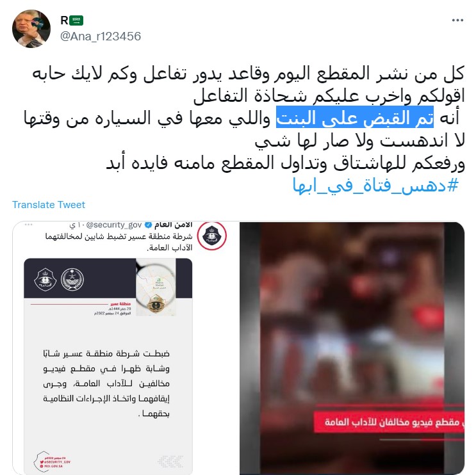This screenshot has width=476, height=475.
Task: Click the Saudi flag emoji beside name R
Action: [x=76, y=20]
